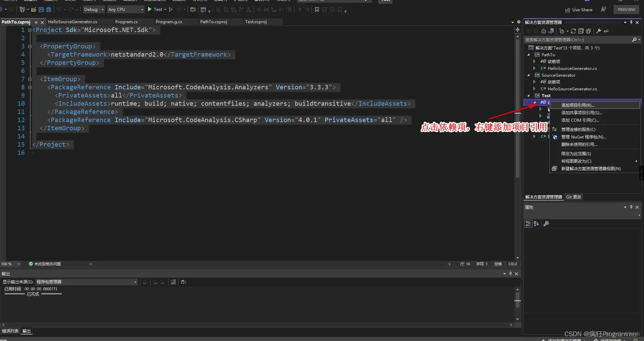Expand 依赖项 under the SourceGenerator project
Screen dimensions: 644x341
(x=535, y=82)
